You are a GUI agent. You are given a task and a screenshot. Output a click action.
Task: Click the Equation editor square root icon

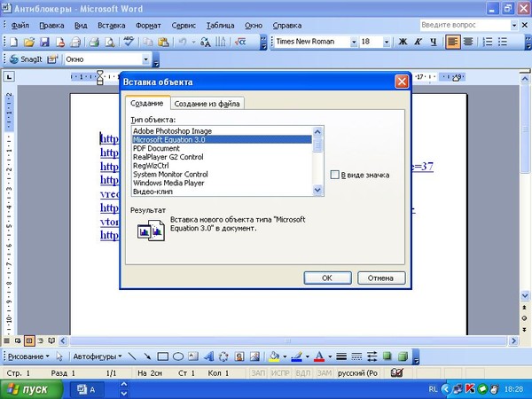(x=240, y=42)
